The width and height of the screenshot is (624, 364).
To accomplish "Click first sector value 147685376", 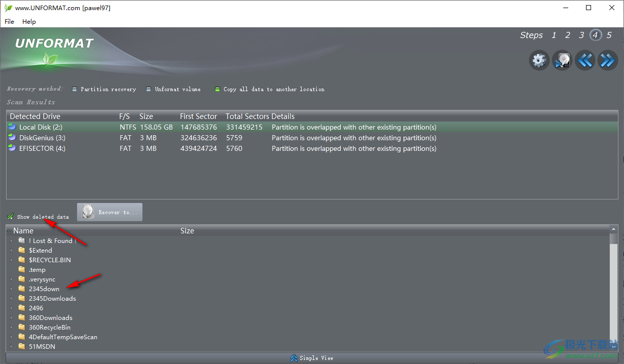I will 199,127.
